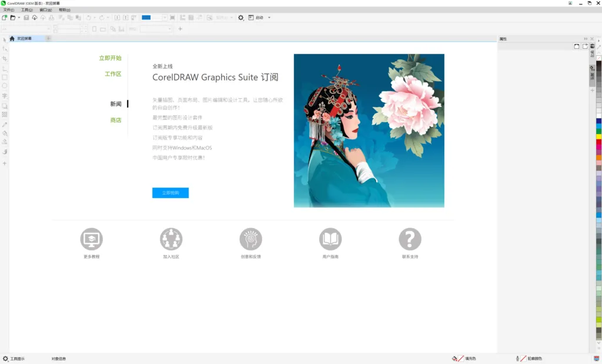Image resolution: width=602 pixels, height=364 pixels.
Task: Select the Text tool in toolbox
Action: pyautogui.click(x=5, y=96)
